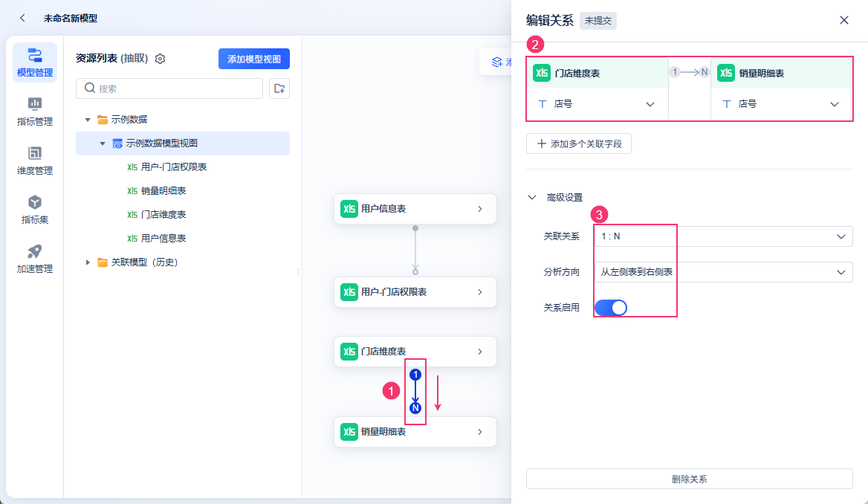Select 销量明细表 in the resource tree
Image resolution: width=868 pixels, height=504 pixels.
(x=163, y=191)
